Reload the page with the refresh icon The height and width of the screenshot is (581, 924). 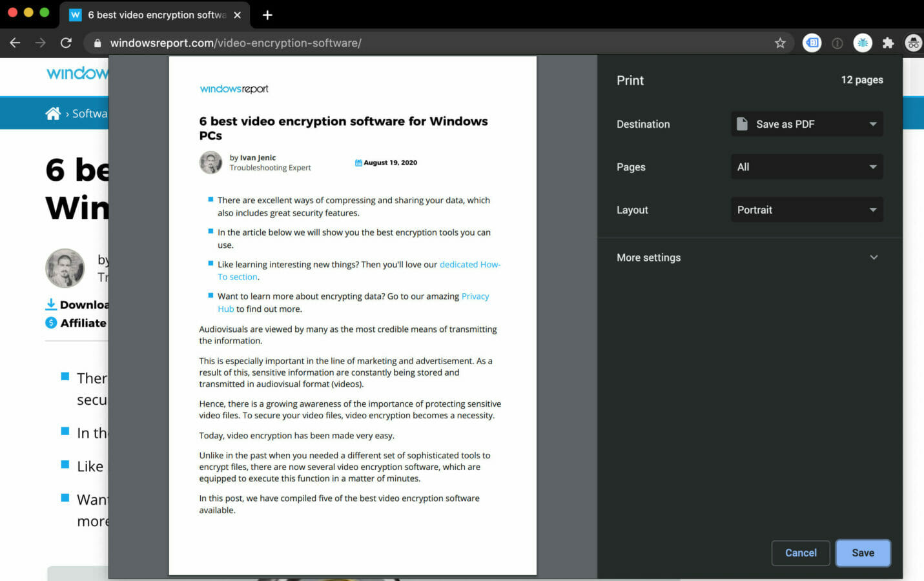coord(66,43)
